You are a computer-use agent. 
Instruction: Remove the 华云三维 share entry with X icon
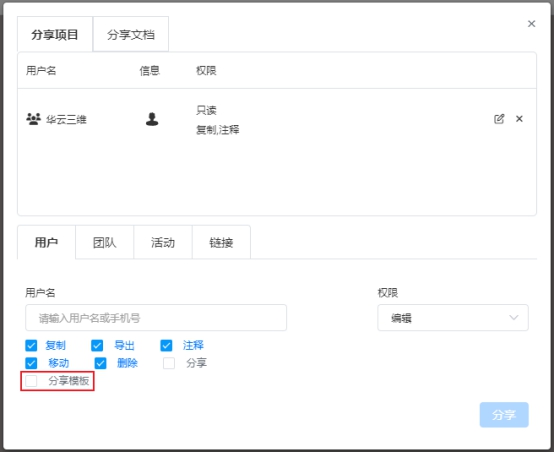pyautogui.click(x=519, y=119)
